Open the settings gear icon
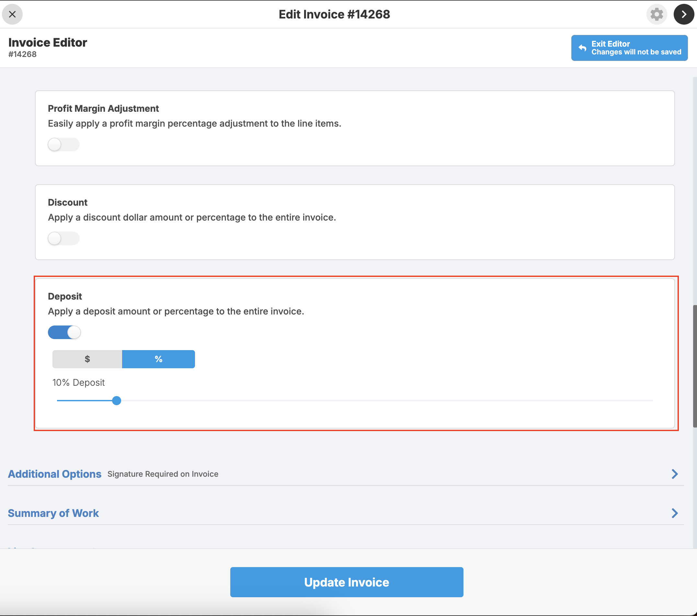697x616 pixels. (x=657, y=14)
